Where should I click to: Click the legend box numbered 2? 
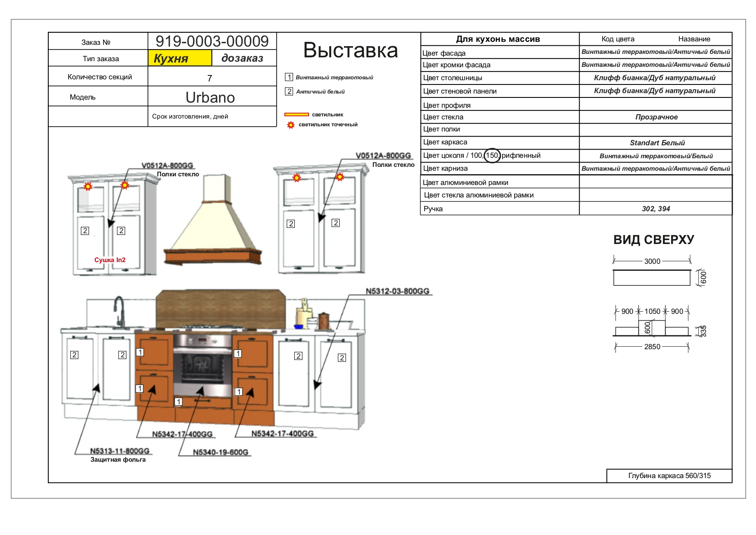[289, 91]
